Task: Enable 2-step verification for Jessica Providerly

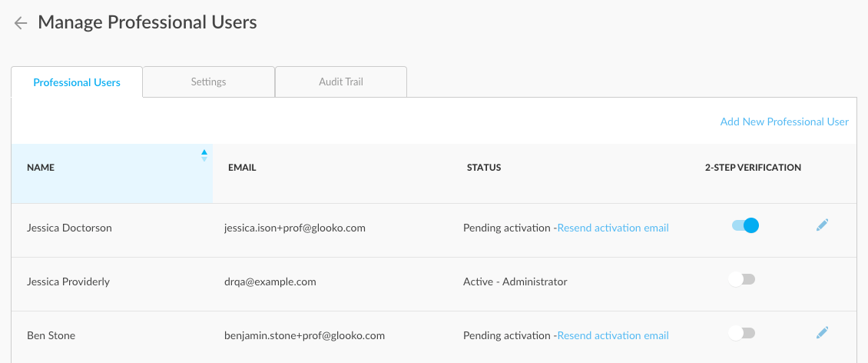Action: coord(742,279)
